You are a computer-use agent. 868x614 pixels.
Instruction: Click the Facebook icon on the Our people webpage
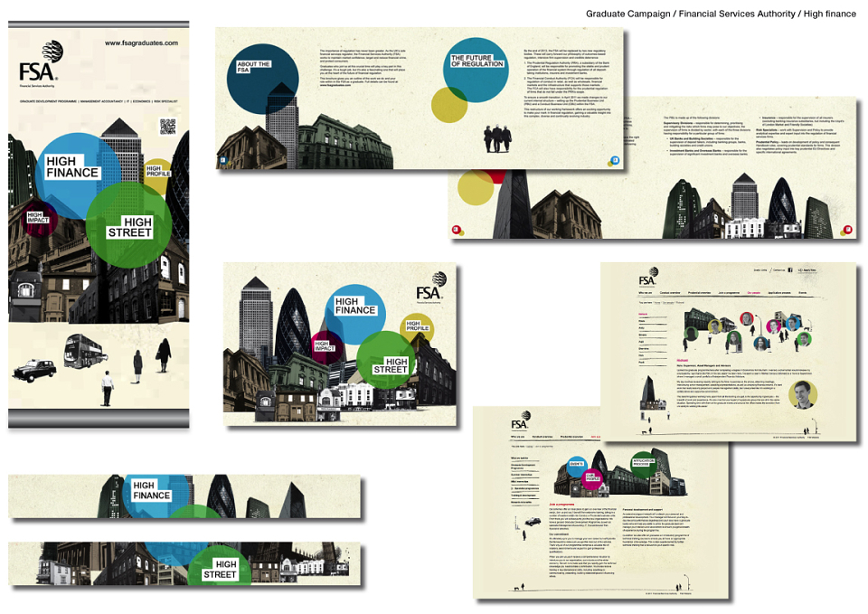(790, 270)
